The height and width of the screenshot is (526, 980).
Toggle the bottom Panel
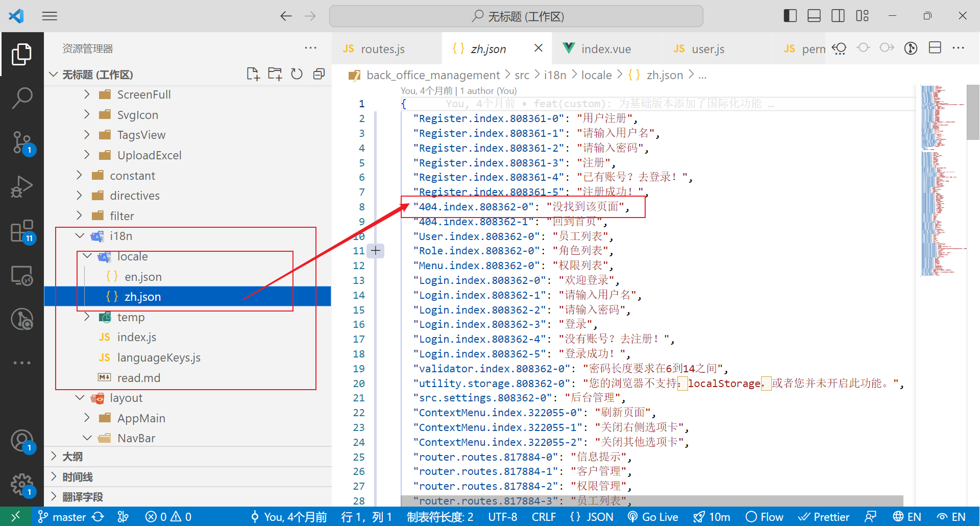(x=814, y=15)
